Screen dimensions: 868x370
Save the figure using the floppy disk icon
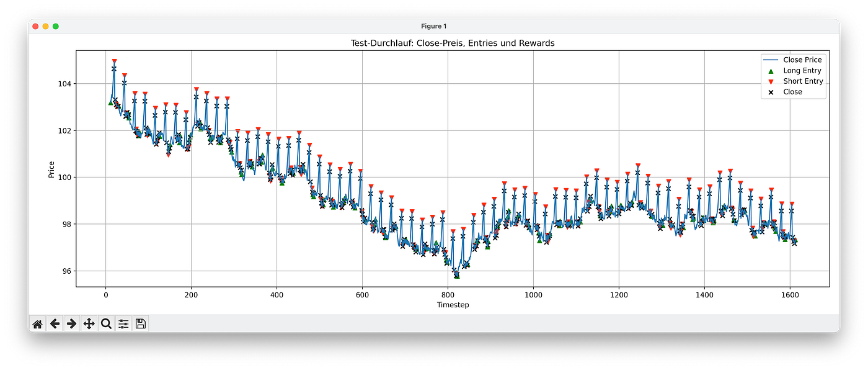click(141, 323)
